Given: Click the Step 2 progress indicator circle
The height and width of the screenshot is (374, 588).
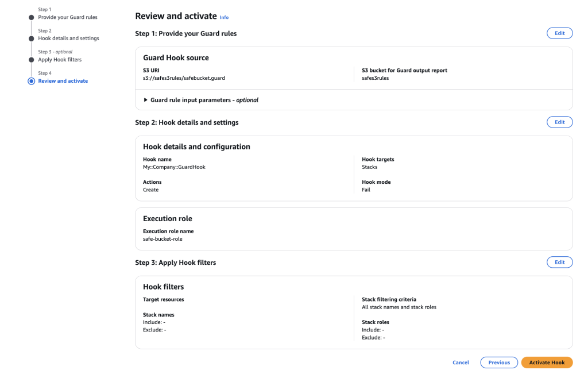Looking at the screenshot, I should 30,38.
